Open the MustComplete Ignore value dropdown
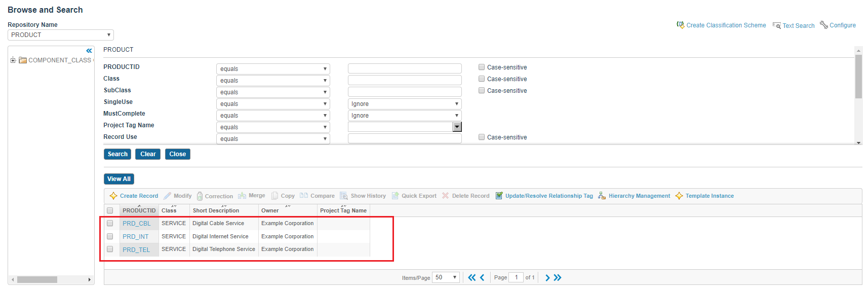 click(x=405, y=116)
